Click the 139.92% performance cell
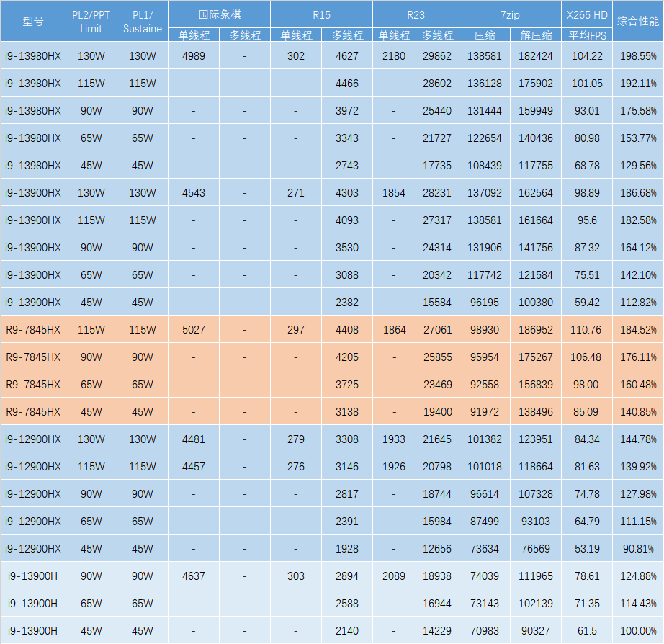664x644 pixels. (638, 466)
